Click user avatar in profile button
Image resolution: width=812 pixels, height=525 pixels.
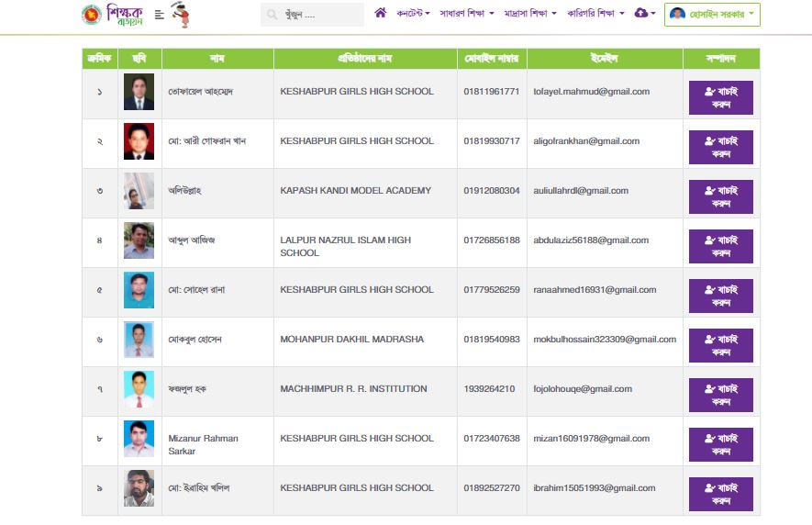tap(677, 14)
